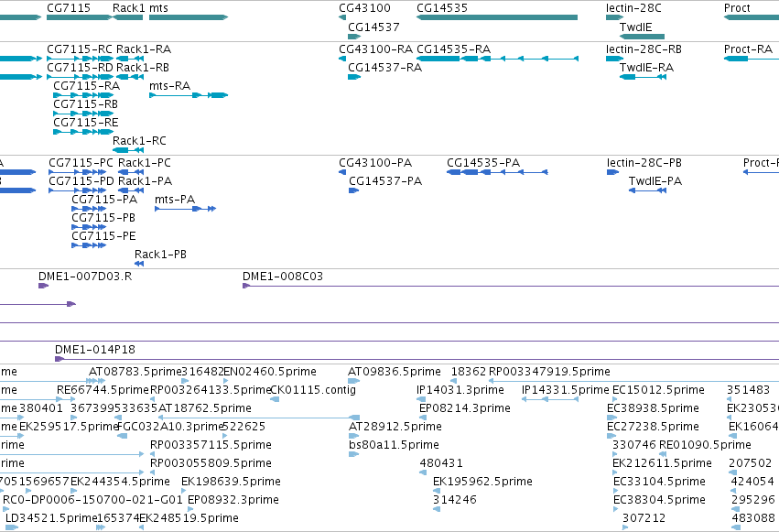Viewport: 779px width, 532px height.
Task: Click the EK212611.5prime EST label
Action: click(x=662, y=463)
